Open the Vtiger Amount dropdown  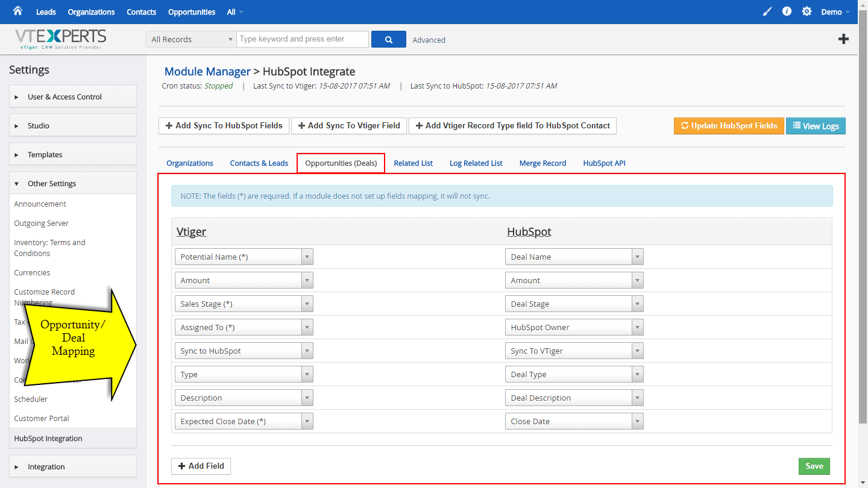(x=244, y=280)
